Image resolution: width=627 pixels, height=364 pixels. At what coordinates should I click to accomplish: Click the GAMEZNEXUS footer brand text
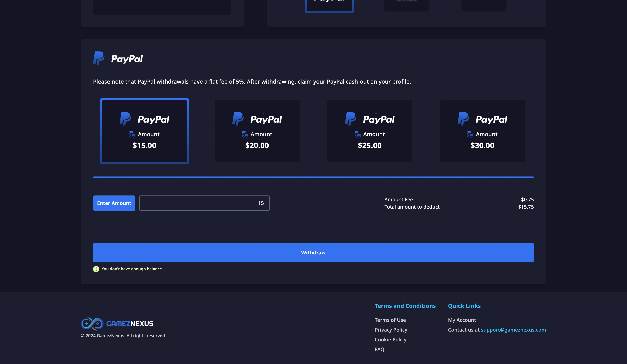point(130,324)
